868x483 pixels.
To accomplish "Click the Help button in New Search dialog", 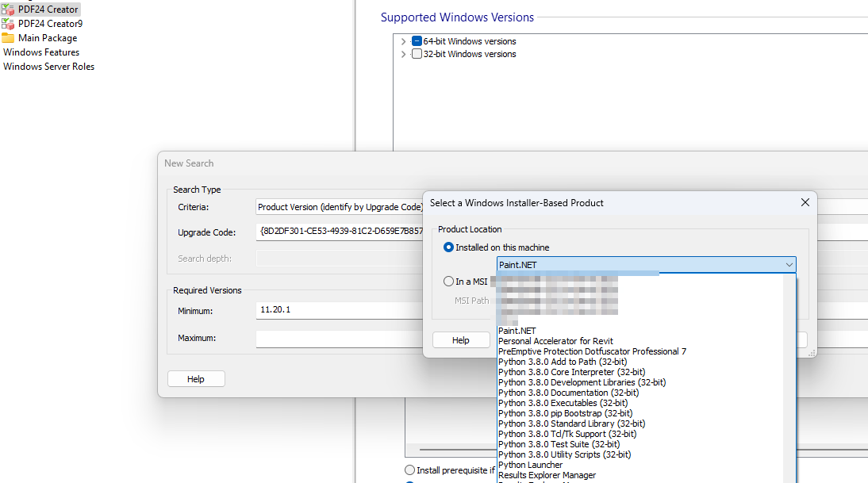I will 195,378.
